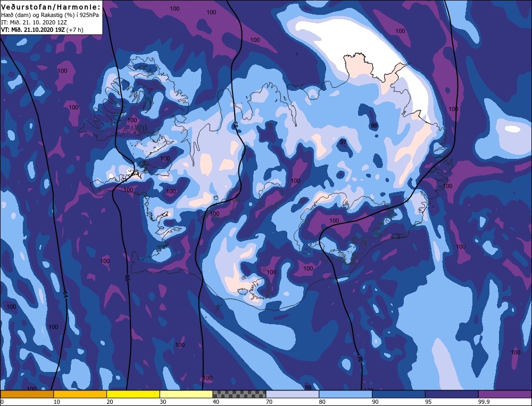Click the legend scale number '99.9'
Image resolution: width=532 pixels, height=406 pixels.
pos(484,402)
